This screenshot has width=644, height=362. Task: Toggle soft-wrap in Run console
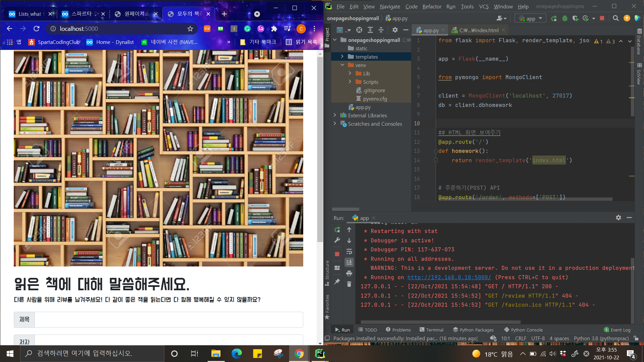point(349,252)
